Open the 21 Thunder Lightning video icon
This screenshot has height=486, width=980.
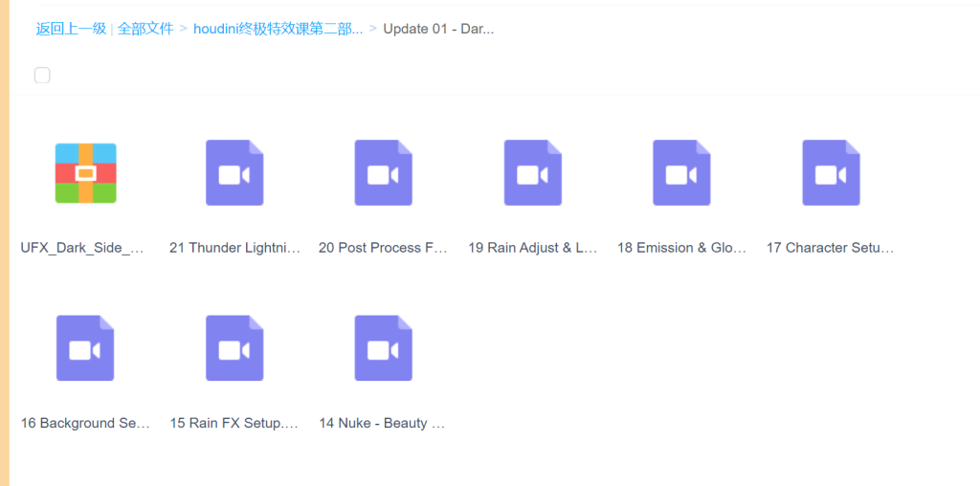(x=234, y=172)
